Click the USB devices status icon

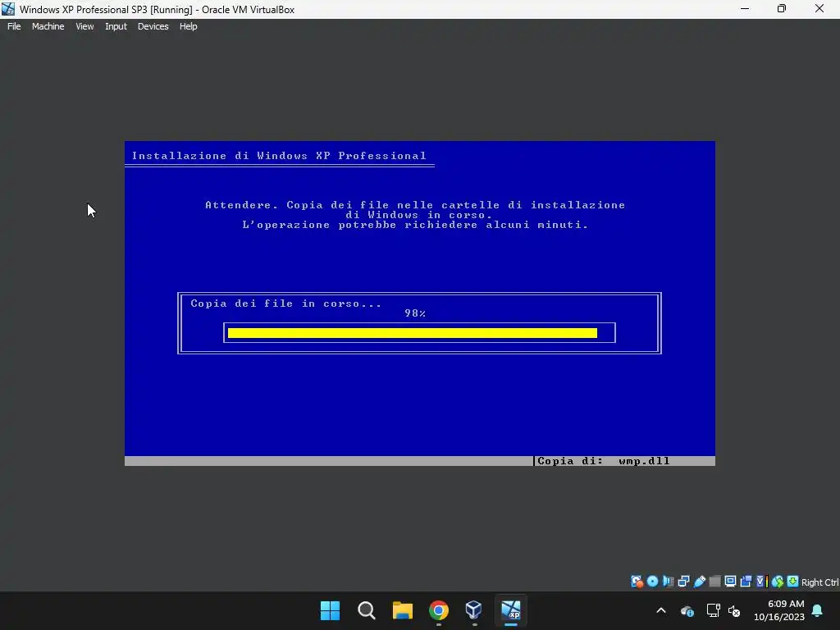[x=699, y=582]
